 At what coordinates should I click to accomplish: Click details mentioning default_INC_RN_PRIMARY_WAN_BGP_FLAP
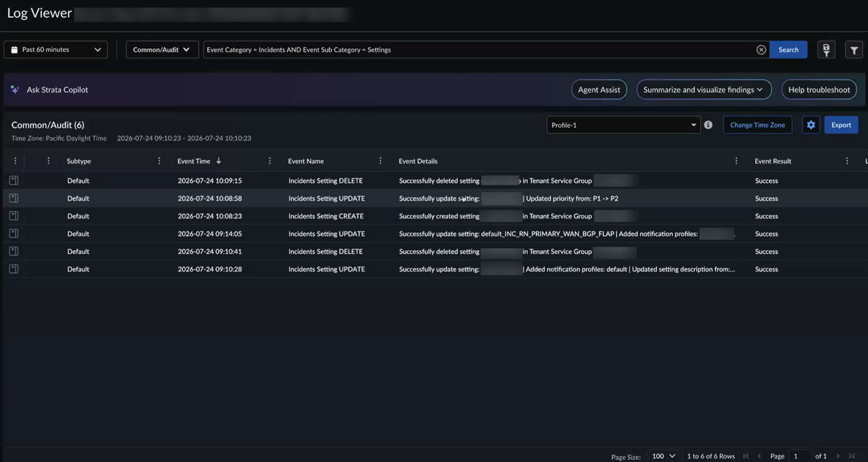[567, 234]
